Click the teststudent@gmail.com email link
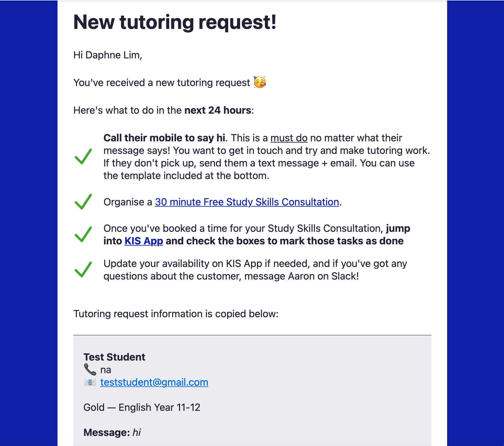Image resolution: width=504 pixels, height=446 pixels. coord(154,382)
